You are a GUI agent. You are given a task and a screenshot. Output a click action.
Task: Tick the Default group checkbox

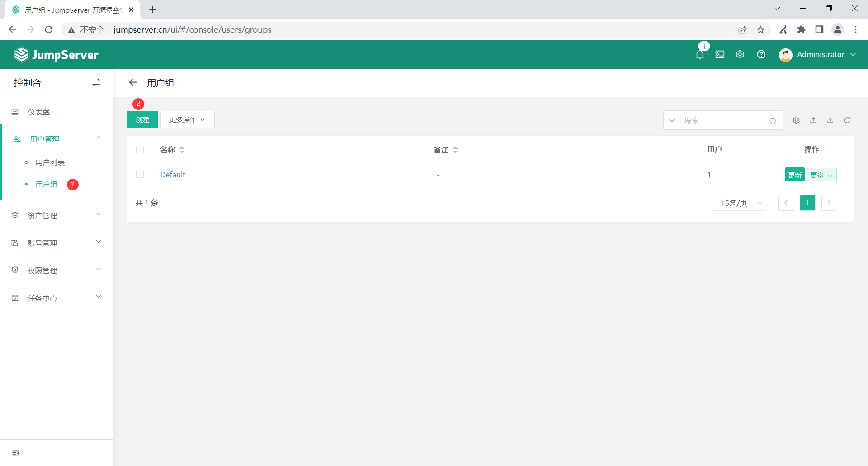click(140, 175)
